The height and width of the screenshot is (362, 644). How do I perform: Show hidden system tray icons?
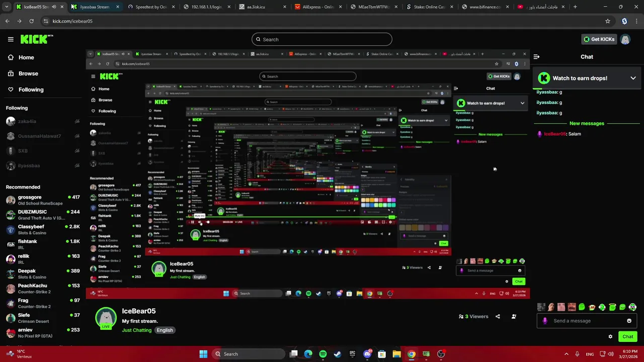click(566, 354)
